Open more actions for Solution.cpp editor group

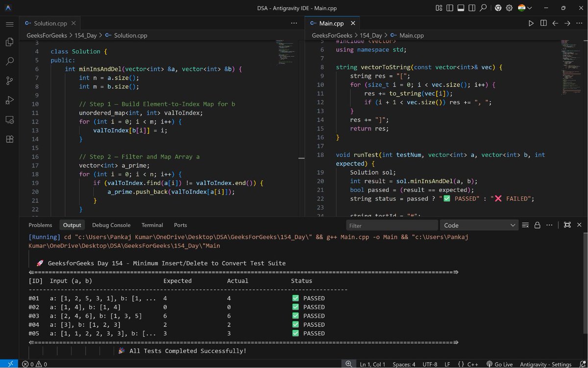[x=294, y=23]
